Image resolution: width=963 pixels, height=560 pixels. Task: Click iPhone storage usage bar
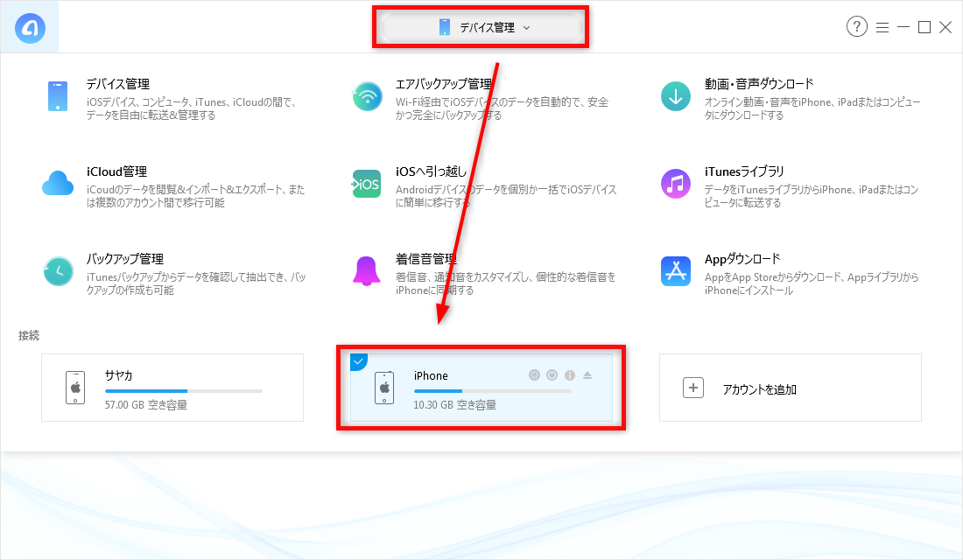click(x=493, y=391)
